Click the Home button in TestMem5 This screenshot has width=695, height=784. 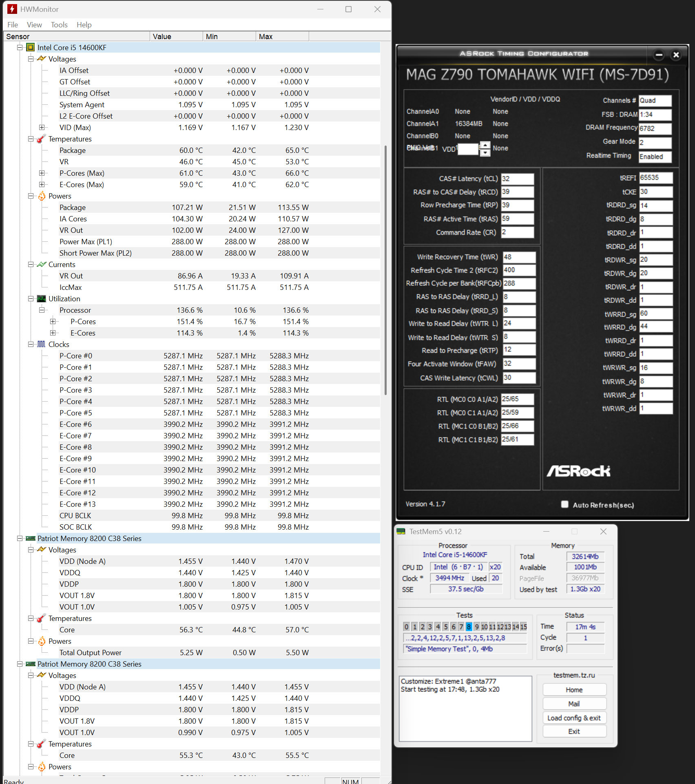pos(574,690)
